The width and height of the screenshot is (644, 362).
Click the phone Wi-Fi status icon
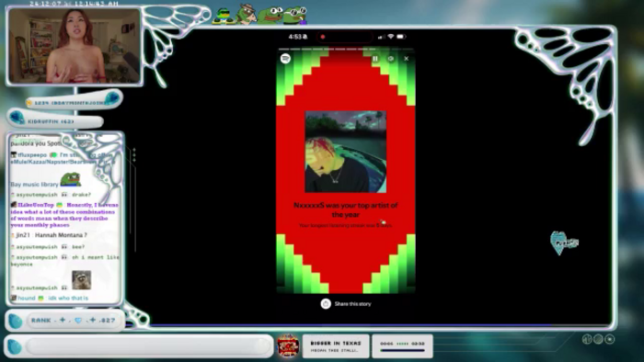point(391,37)
